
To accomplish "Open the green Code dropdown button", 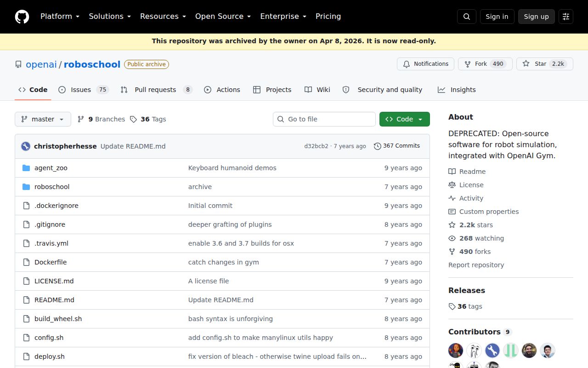I will point(405,119).
